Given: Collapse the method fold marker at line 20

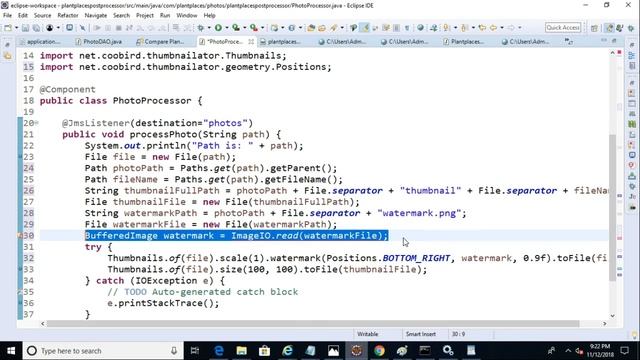Looking at the screenshot, I should pos(36,123).
